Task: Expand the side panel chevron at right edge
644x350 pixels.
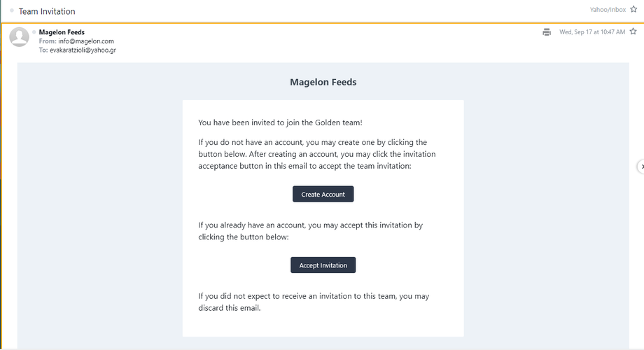Action: pyautogui.click(x=640, y=166)
